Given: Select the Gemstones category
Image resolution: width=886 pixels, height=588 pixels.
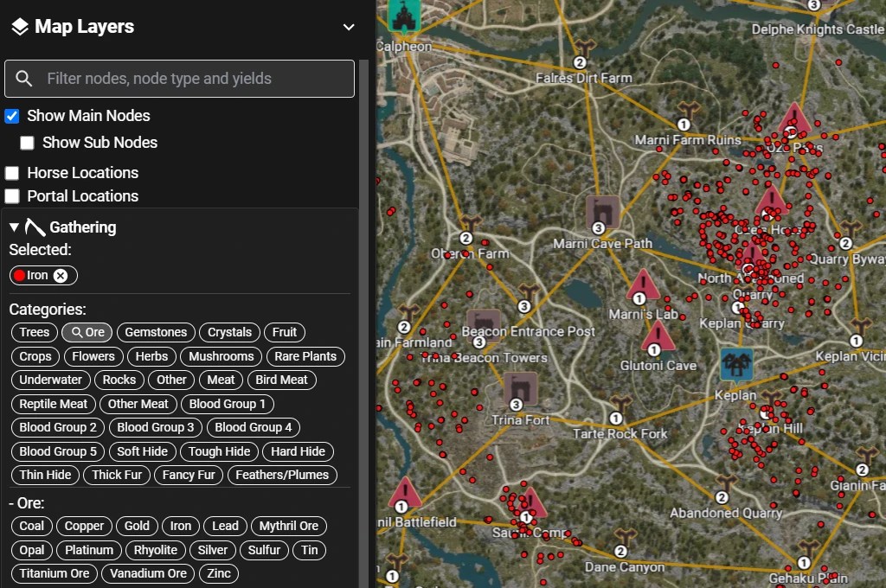Looking at the screenshot, I should click(156, 332).
